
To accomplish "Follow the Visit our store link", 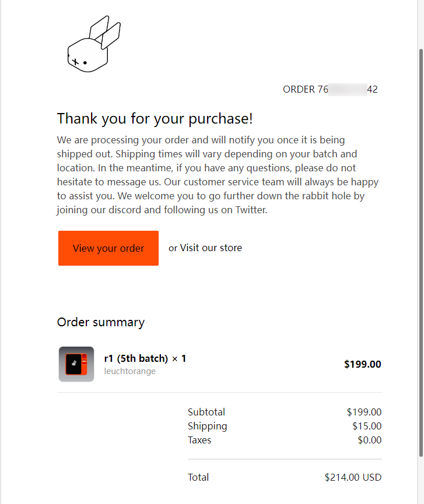I will pyautogui.click(x=211, y=248).
